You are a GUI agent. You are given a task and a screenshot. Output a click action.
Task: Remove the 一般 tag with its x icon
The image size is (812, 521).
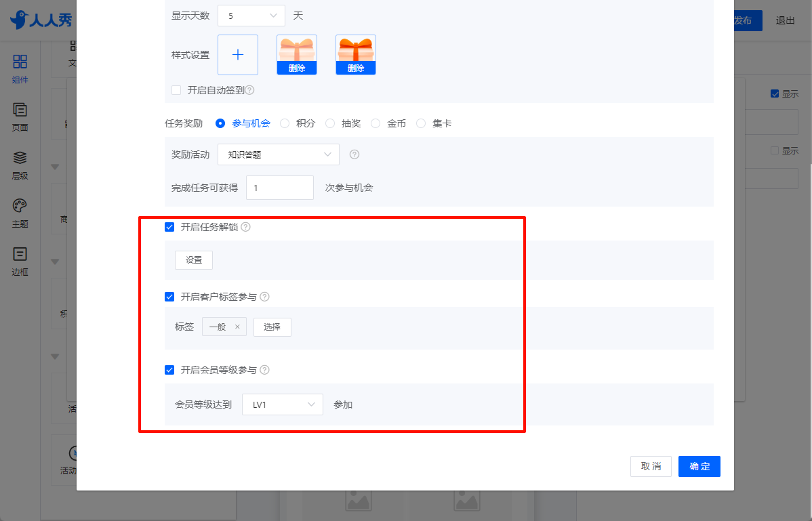click(237, 327)
